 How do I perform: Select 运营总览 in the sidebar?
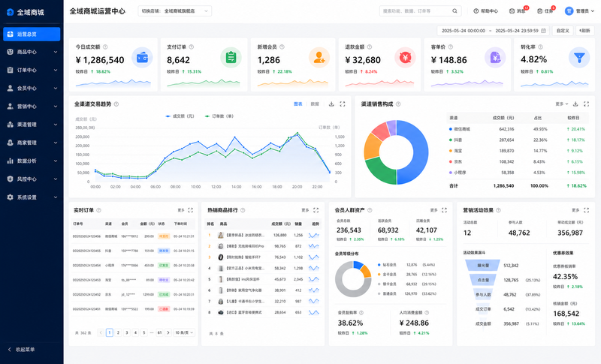pyautogui.click(x=32, y=34)
